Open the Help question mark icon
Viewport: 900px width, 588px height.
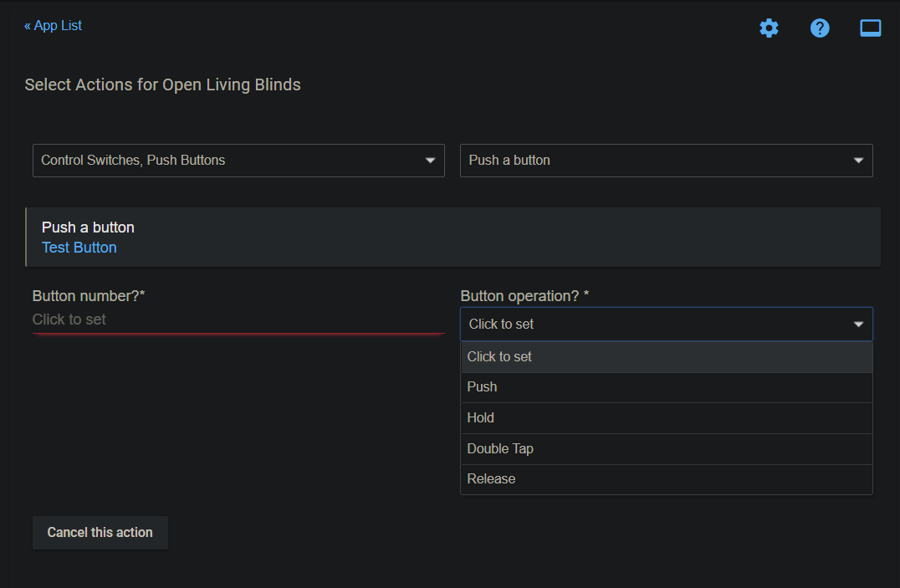[820, 28]
